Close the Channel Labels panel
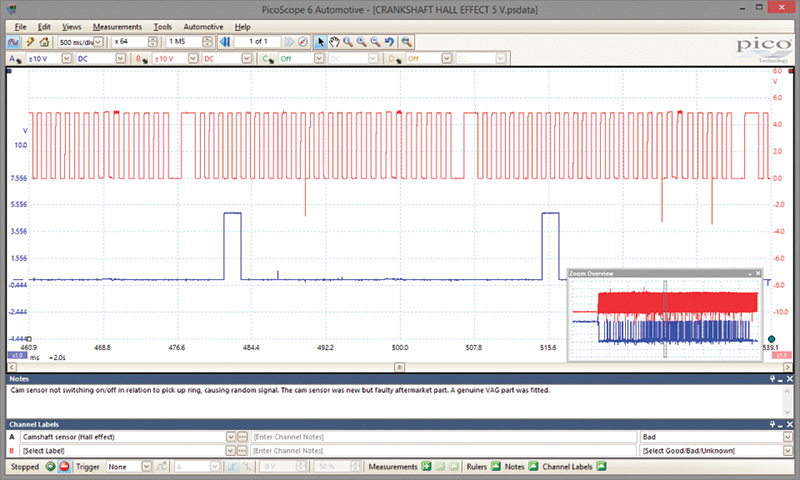The image size is (800, 480). click(790, 424)
